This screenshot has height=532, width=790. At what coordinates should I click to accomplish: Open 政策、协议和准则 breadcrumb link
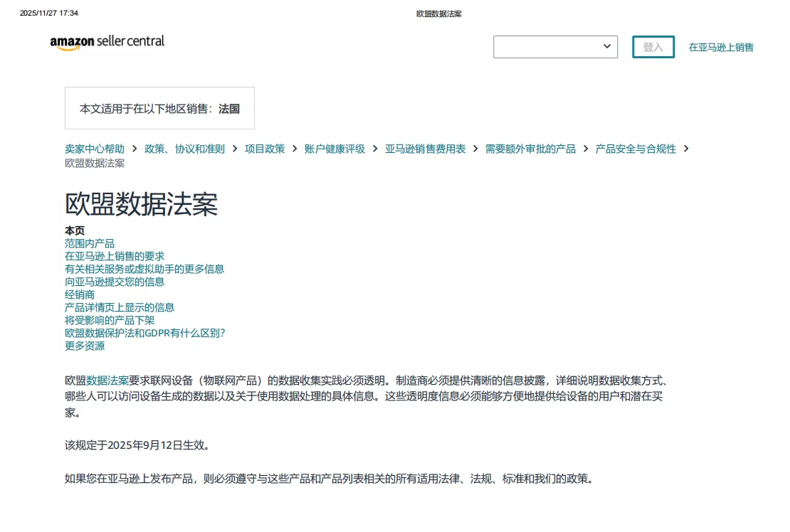[x=184, y=149]
